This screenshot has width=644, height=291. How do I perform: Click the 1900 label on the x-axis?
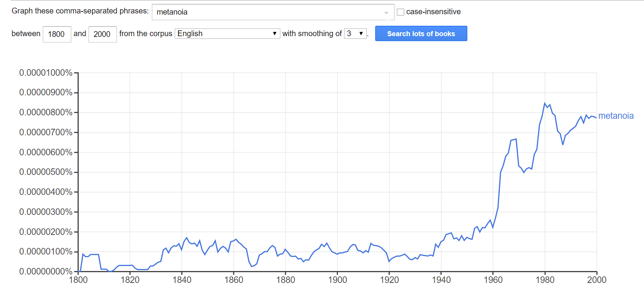(x=337, y=280)
